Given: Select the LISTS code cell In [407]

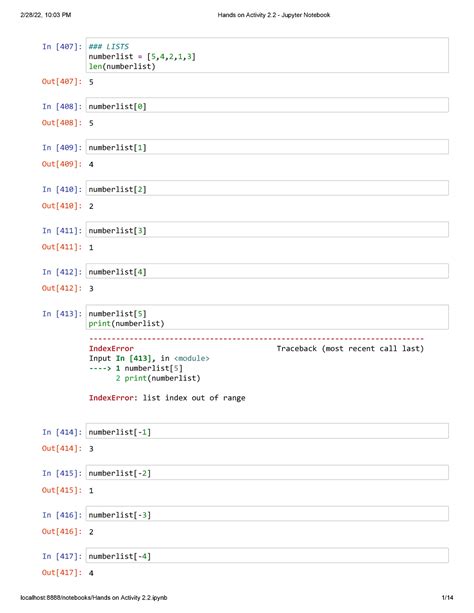Looking at the screenshot, I should point(267,56).
